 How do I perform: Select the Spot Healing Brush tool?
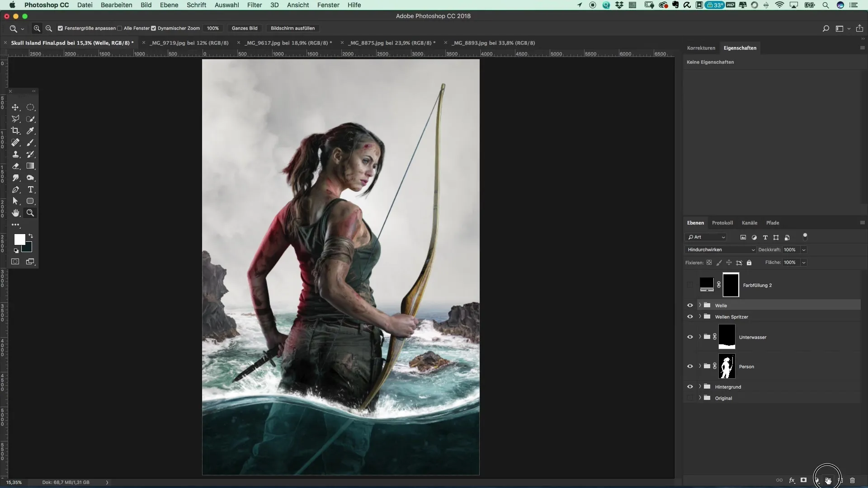point(15,143)
